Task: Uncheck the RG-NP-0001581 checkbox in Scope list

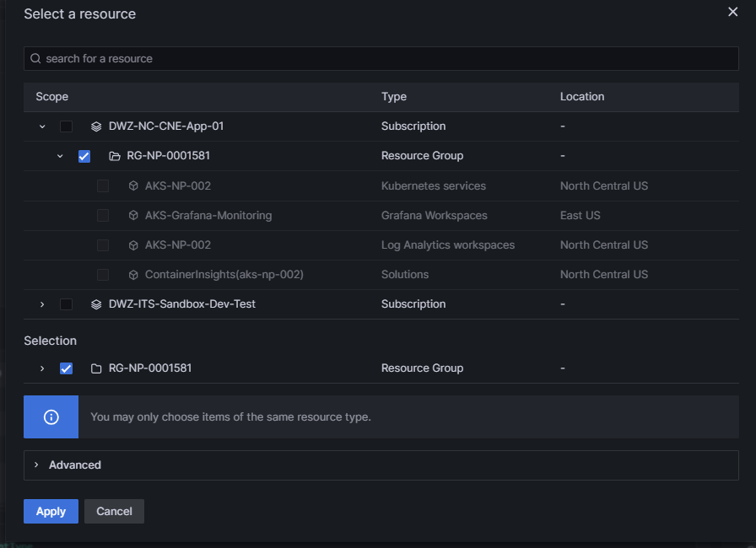Action: pos(84,156)
